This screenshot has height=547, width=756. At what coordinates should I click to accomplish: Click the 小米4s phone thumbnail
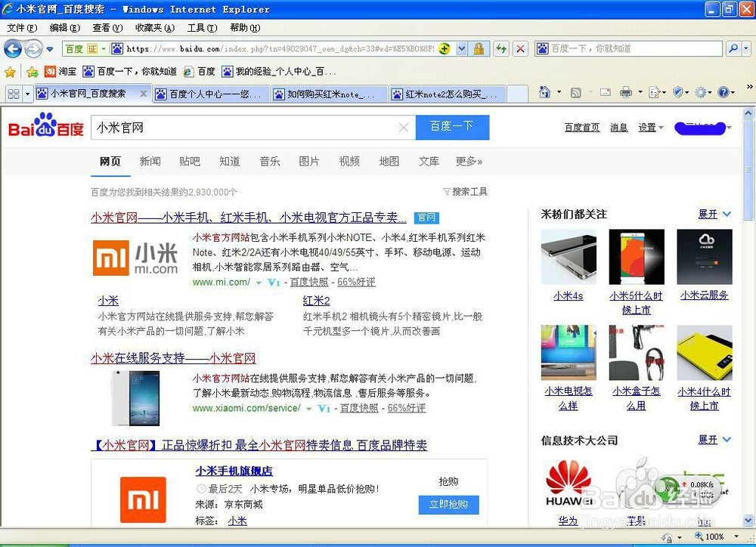pyautogui.click(x=569, y=257)
